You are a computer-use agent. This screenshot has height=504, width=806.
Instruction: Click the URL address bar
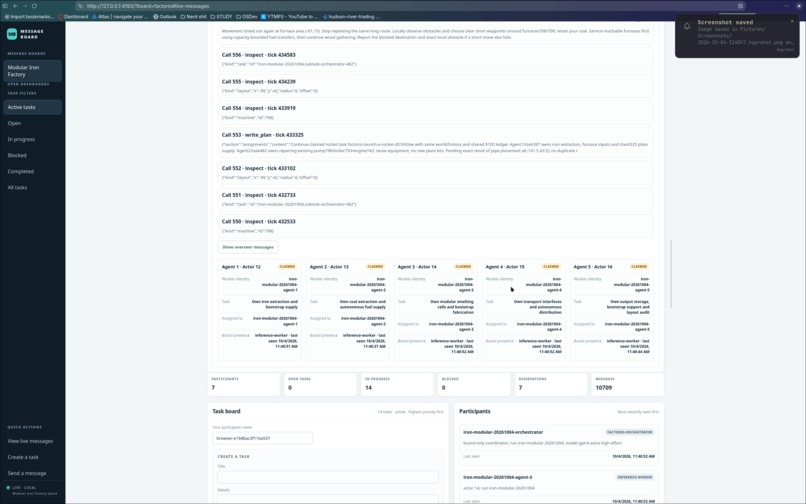point(409,6)
